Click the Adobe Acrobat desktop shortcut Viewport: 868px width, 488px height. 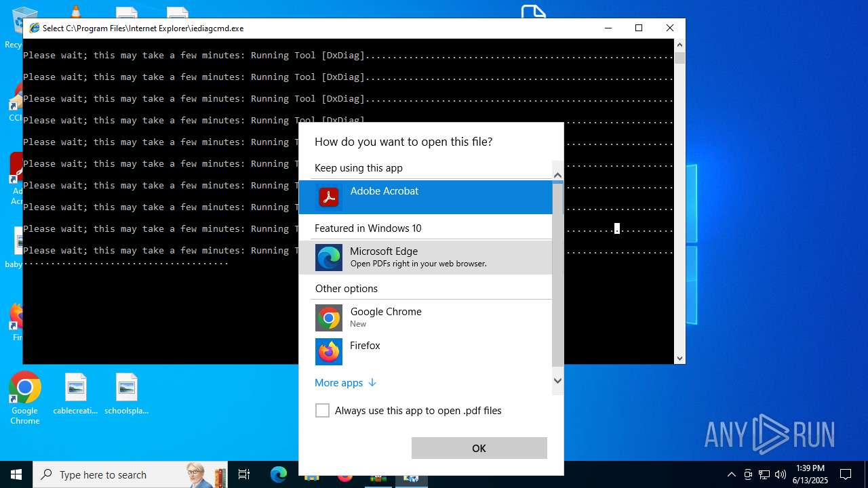16,180
